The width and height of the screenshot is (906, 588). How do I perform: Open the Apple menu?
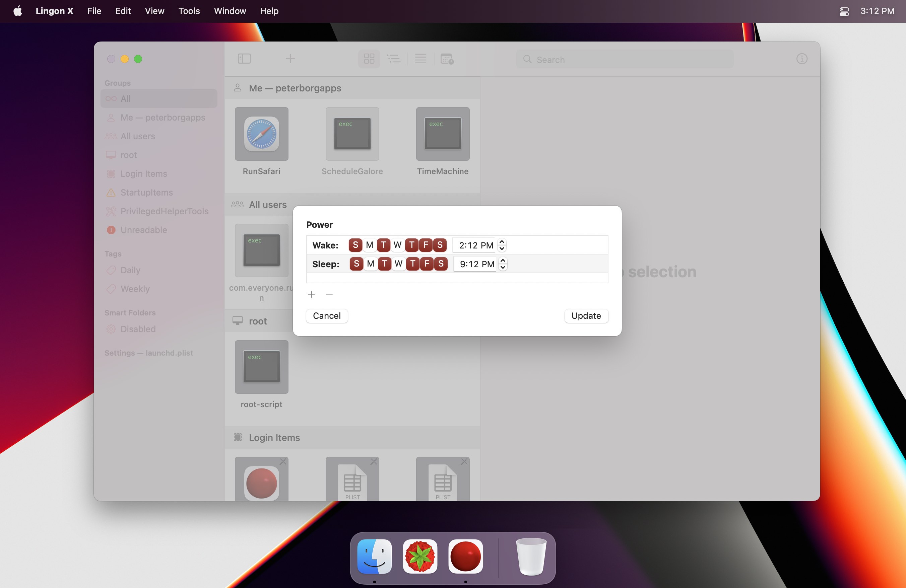[17, 11]
